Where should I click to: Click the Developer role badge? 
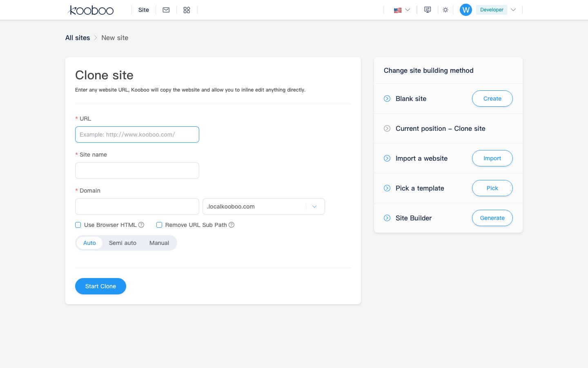tap(492, 10)
